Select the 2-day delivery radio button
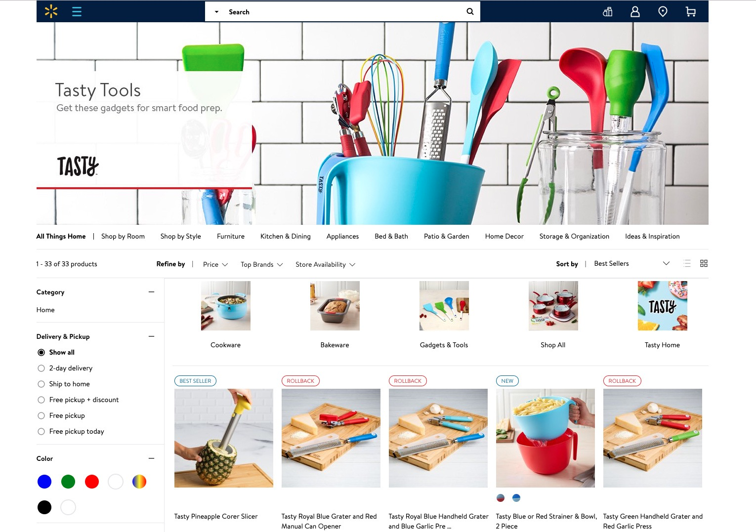 coord(42,368)
